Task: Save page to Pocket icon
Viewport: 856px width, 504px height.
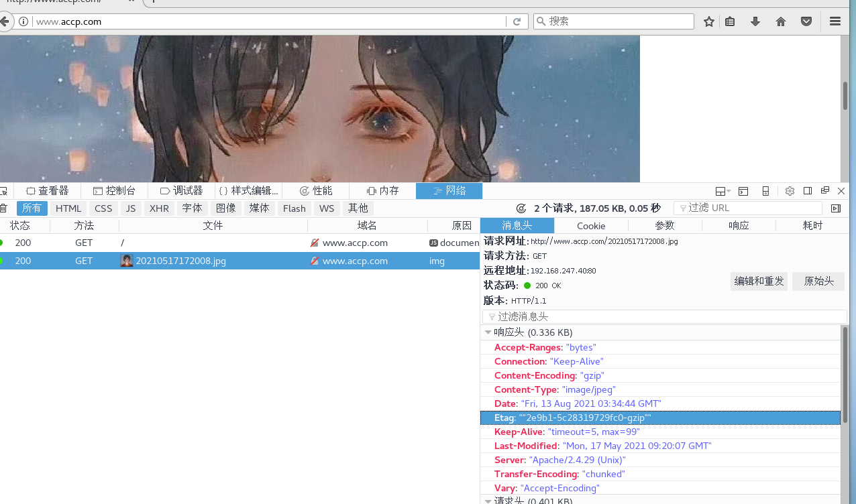Action: (x=806, y=21)
